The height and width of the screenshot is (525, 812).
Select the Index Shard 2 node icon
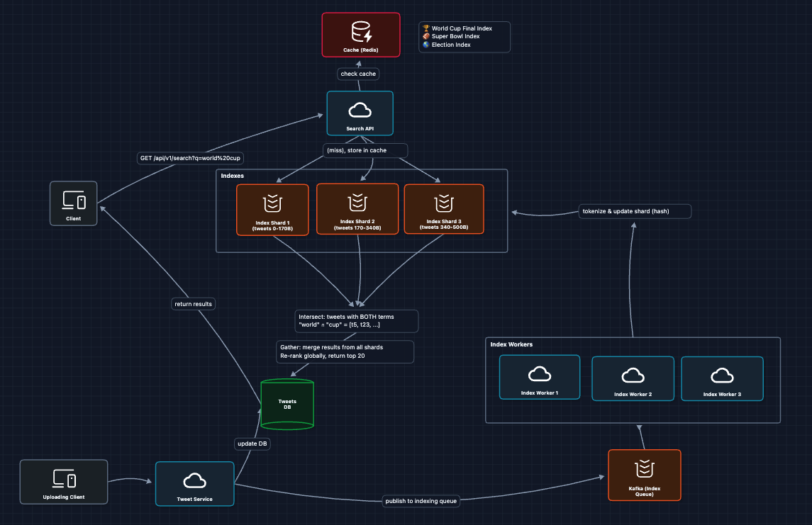pyautogui.click(x=358, y=202)
